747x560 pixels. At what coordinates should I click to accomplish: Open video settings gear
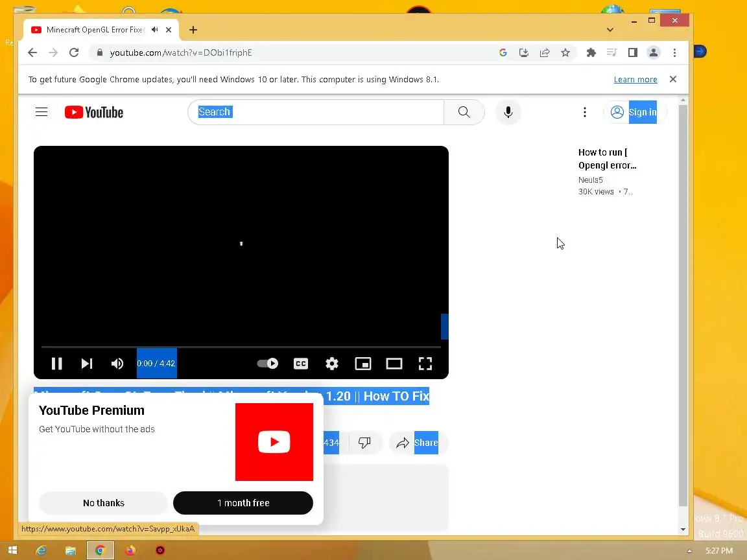click(332, 364)
